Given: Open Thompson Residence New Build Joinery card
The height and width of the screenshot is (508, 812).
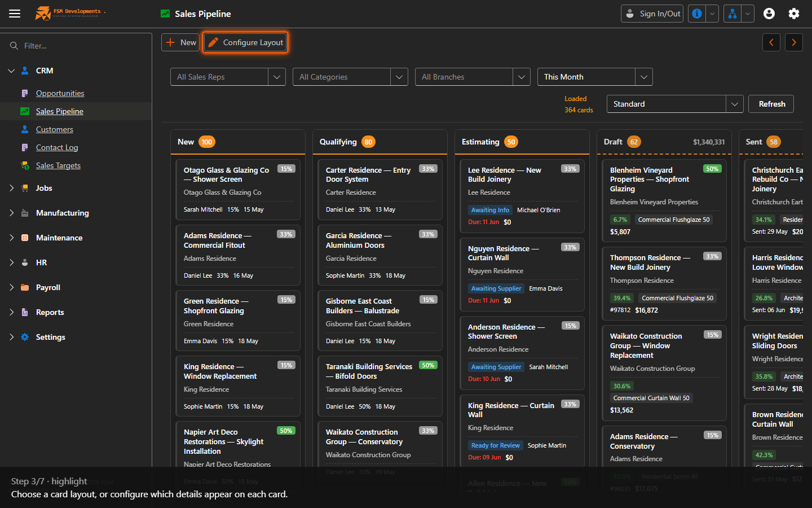Looking at the screenshot, I should (x=664, y=283).
